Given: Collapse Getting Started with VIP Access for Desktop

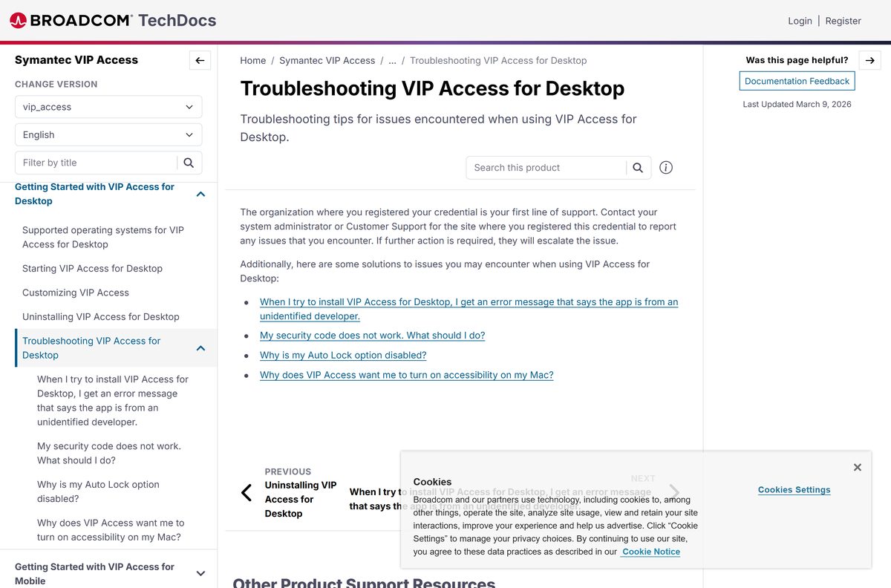Looking at the screenshot, I should pyautogui.click(x=200, y=194).
